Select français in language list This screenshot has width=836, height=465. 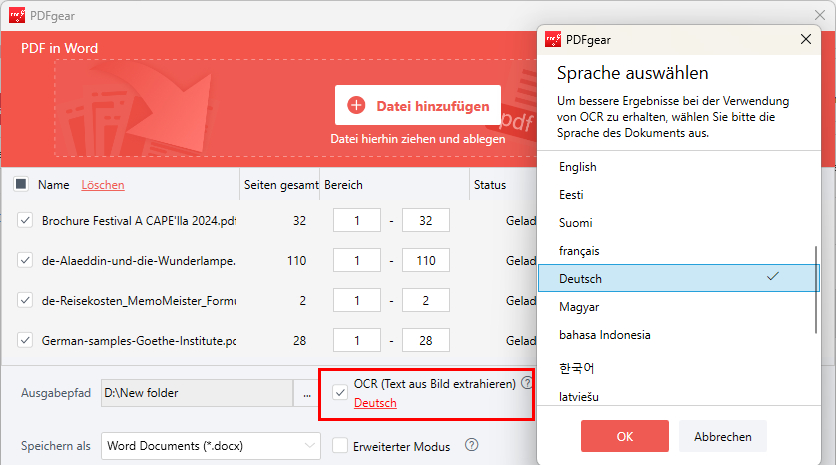(x=678, y=251)
